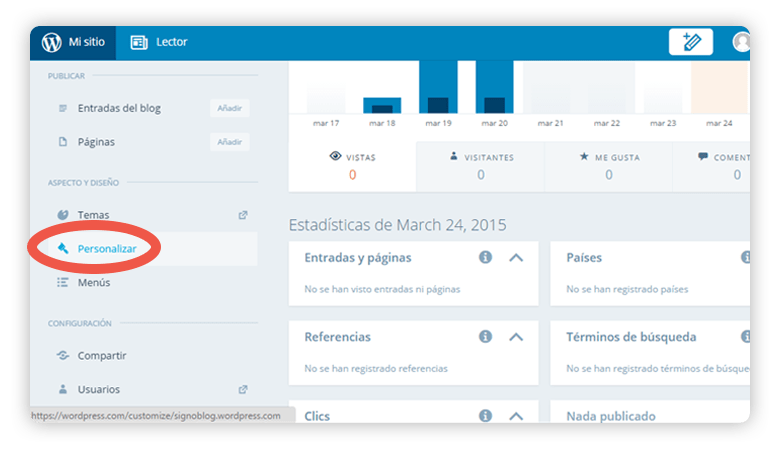Show info for Entradas y páginas

486,257
